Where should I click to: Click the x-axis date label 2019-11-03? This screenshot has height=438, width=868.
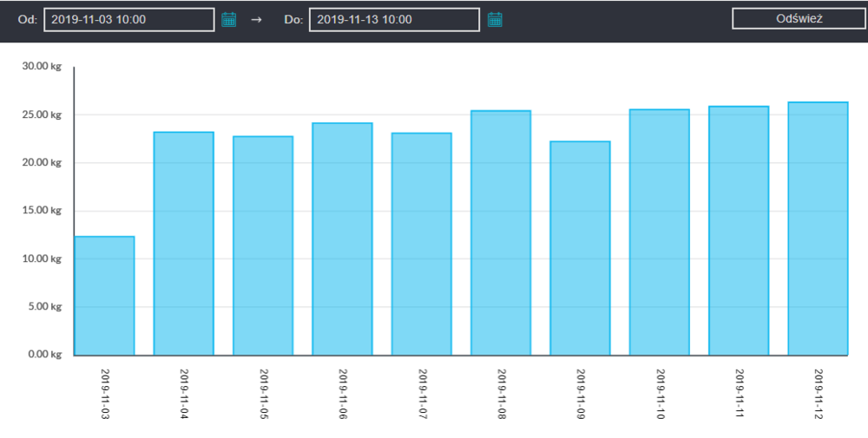104,395
